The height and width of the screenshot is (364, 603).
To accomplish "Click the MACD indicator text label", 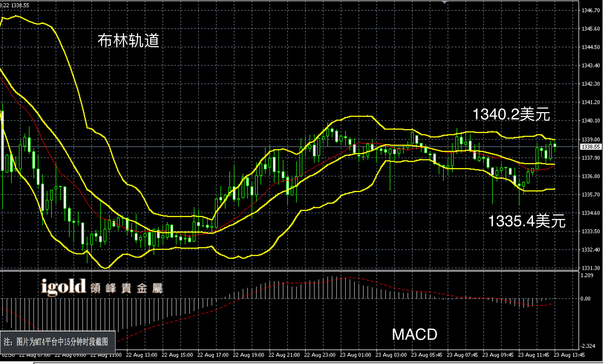I will coord(415,334).
